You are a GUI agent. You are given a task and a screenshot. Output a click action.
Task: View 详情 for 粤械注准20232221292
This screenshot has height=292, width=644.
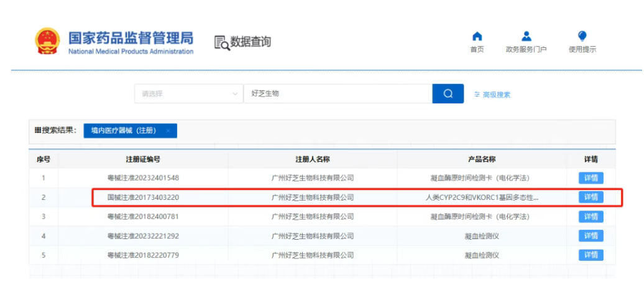click(x=591, y=236)
